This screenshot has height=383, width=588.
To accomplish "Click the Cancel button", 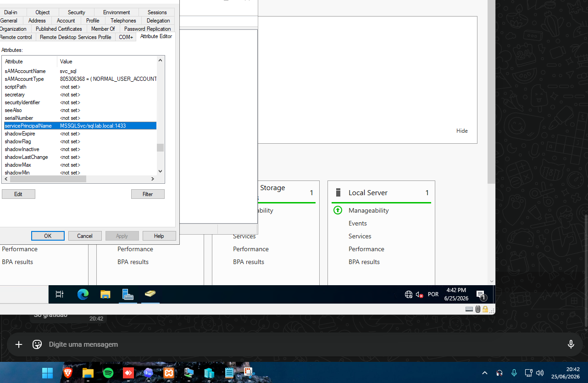I will (85, 236).
